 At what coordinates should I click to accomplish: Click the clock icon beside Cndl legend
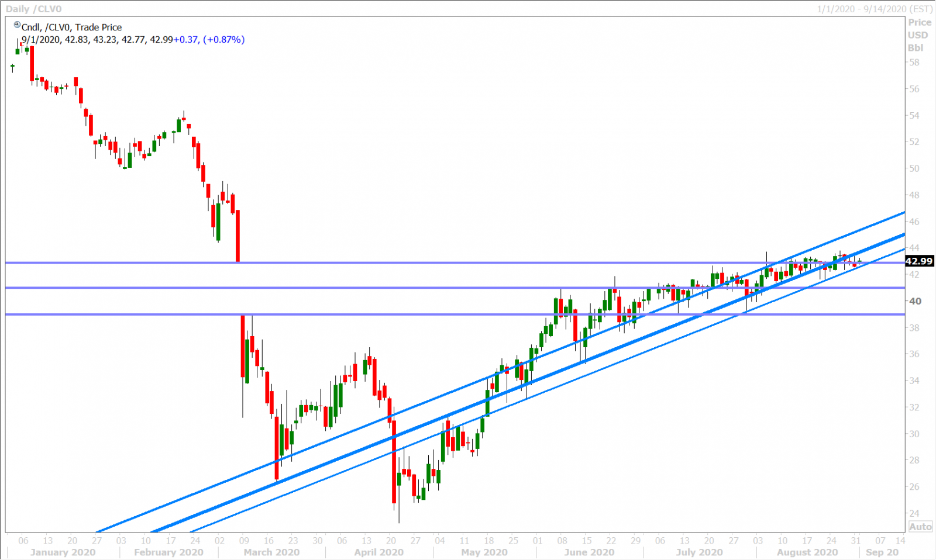pyautogui.click(x=17, y=25)
